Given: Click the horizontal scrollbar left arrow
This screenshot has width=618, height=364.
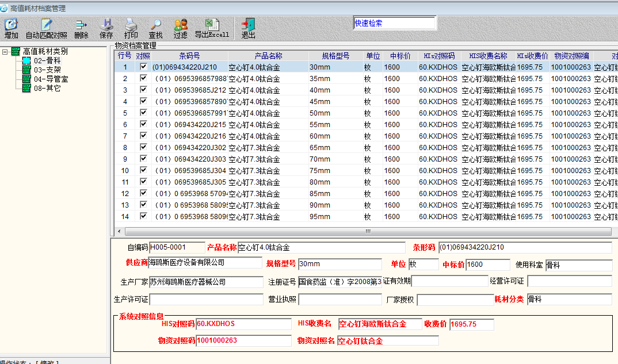Looking at the screenshot, I should click(x=120, y=231).
